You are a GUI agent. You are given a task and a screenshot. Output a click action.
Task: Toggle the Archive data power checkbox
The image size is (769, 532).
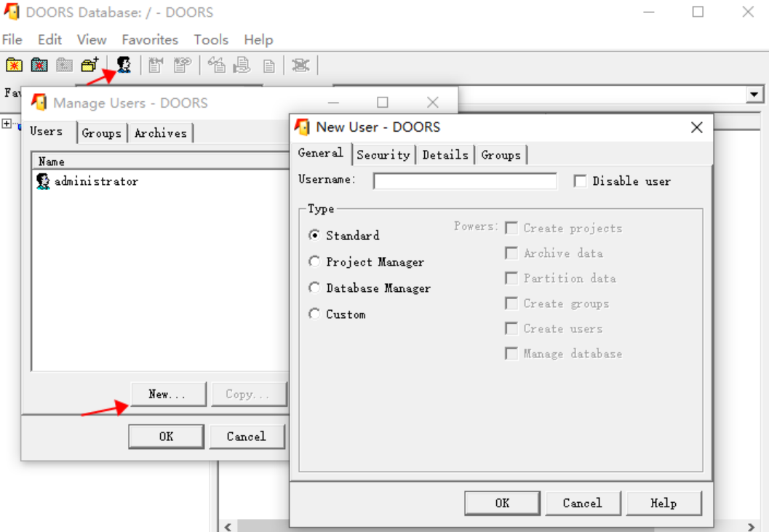click(x=511, y=253)
